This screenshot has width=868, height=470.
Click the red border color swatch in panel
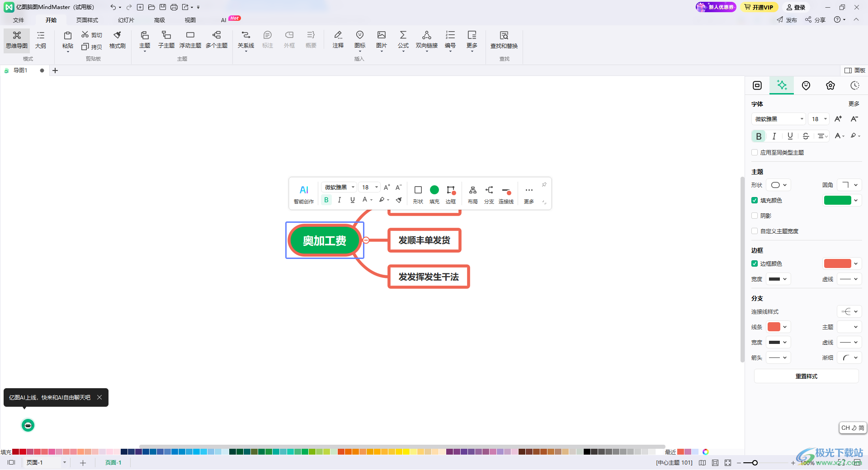pyautogui.click(x=837, y=263)
